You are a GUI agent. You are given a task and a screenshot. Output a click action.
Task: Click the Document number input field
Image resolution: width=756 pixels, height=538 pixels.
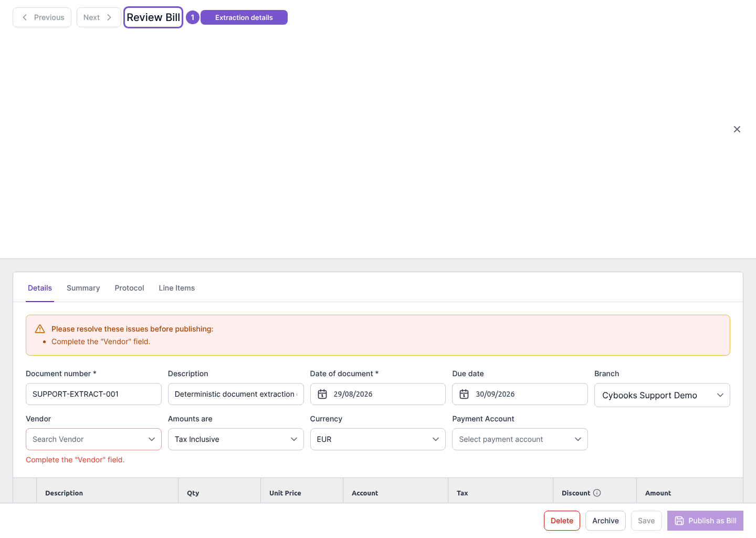click(x=93, y=394)
